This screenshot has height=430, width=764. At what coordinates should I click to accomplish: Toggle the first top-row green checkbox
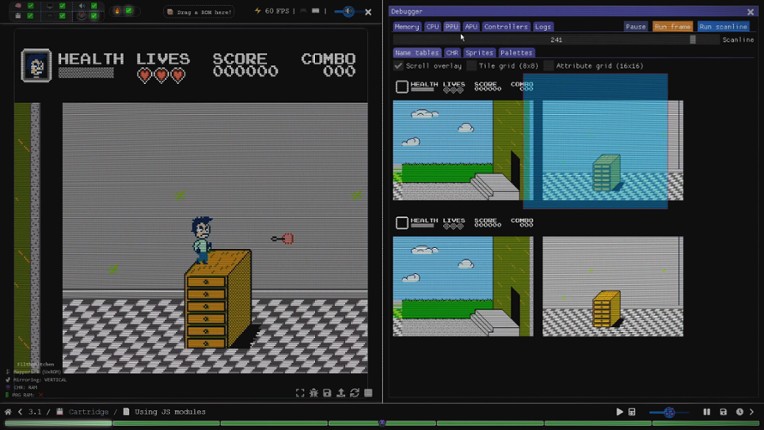(x=31, y=6)
